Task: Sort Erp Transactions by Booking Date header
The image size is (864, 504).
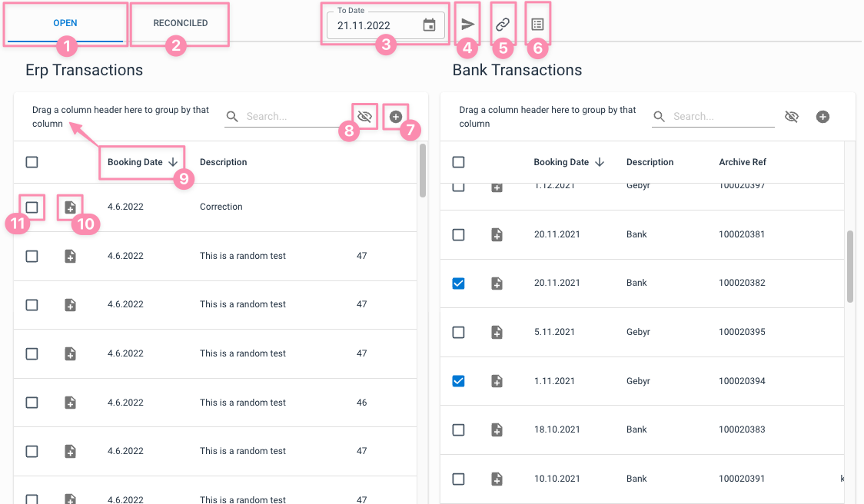Action: 135,162
